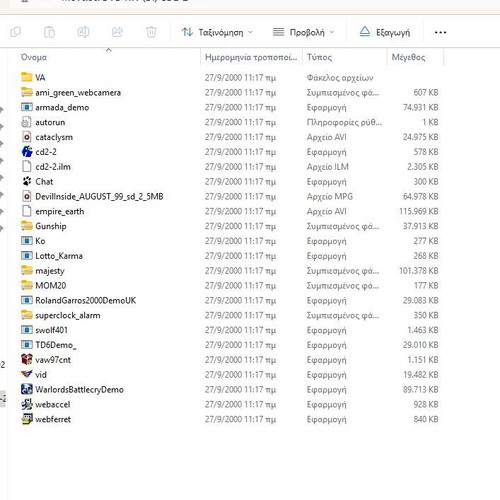Open the three-dots more options menu
This screenshot has height=500, width=500.
click(x=440, y=32)
